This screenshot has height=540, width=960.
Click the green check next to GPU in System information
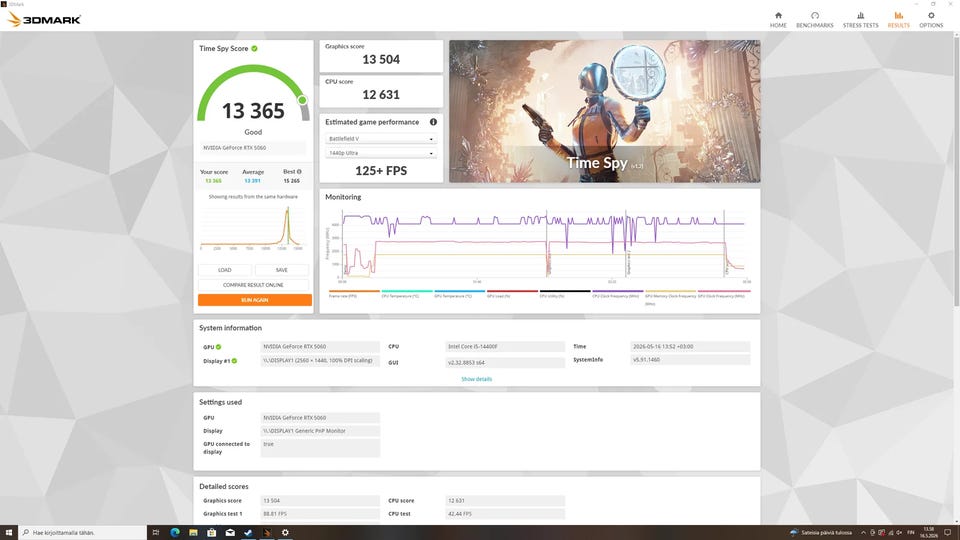[219, 347]
